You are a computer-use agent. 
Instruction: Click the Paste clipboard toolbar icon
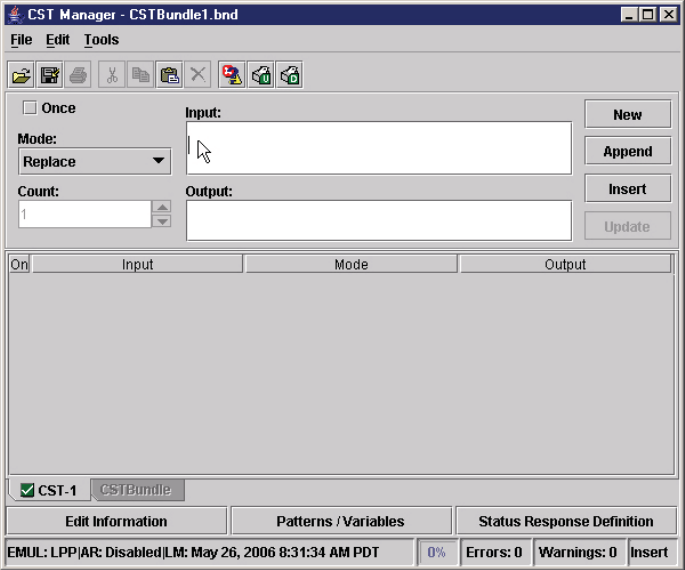170,75
